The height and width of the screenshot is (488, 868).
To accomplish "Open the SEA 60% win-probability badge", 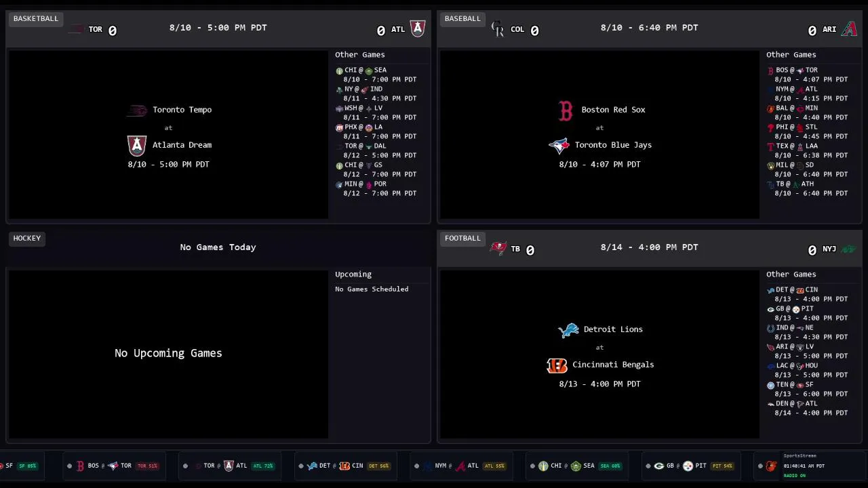I will 610,466.
